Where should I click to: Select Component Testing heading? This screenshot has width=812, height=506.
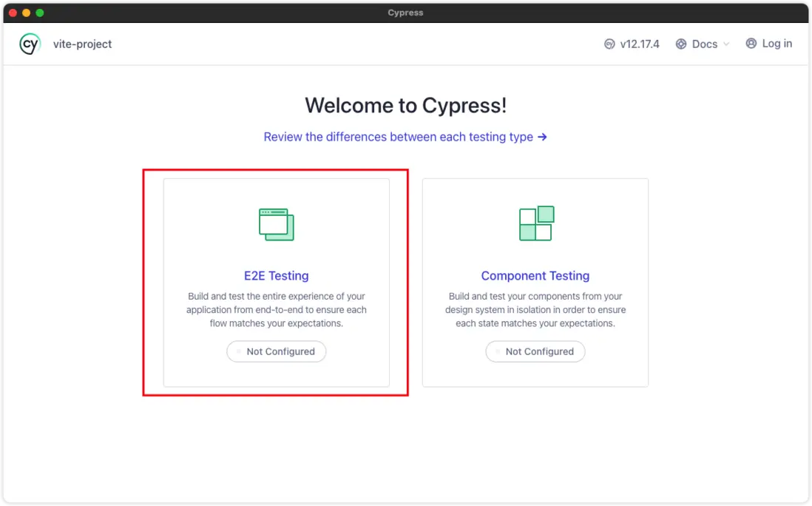[535, 275]
